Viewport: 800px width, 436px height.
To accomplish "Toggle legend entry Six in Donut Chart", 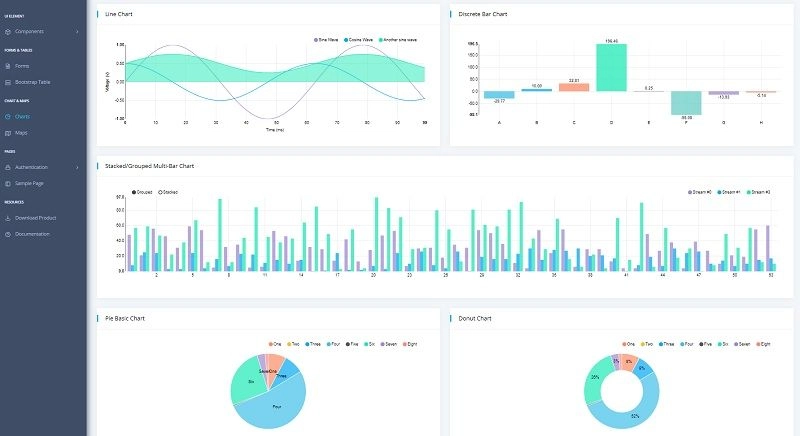I will [x=723, y=344].
